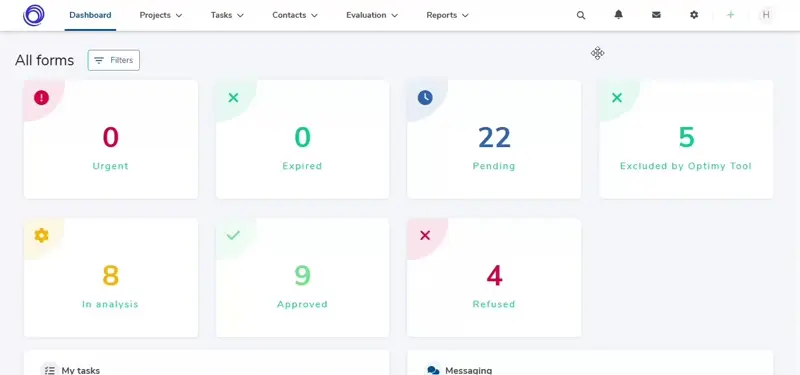800x375 pixels.
Task: Open the 22 Pending forms
Action: [x=494, y=137]
